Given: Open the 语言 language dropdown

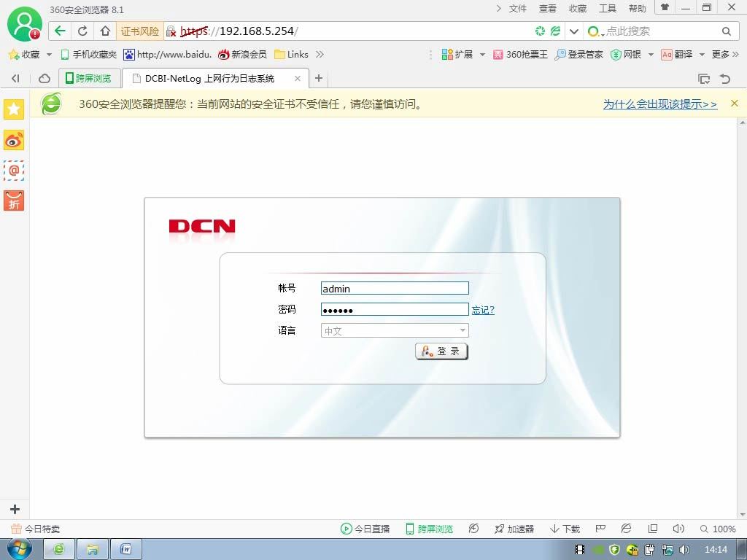Looking at the screenshot, I should point(395,330).
